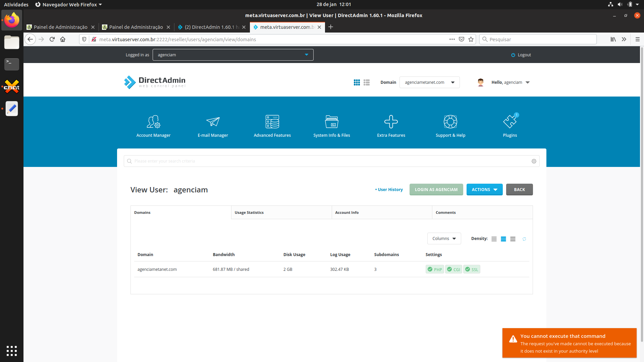
Task: Click the Advanced Features icon
Action: click(x=272, y=122)
